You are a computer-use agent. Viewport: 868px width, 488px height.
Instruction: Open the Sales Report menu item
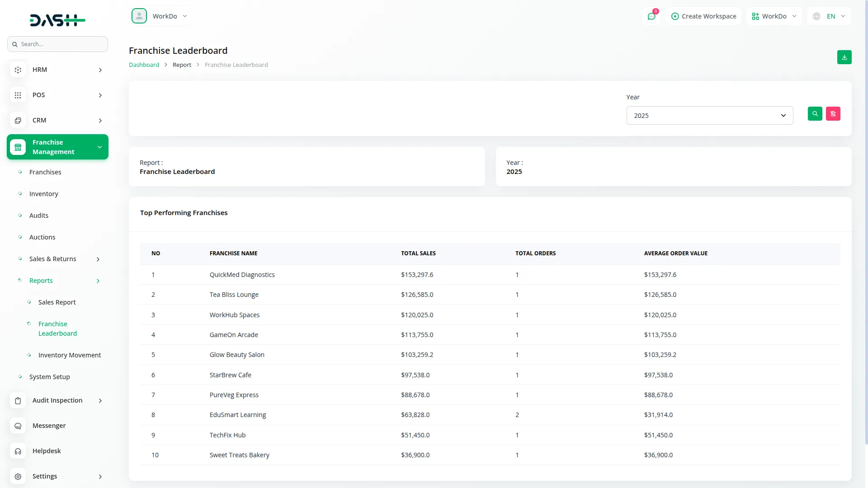tap(57, 302)
